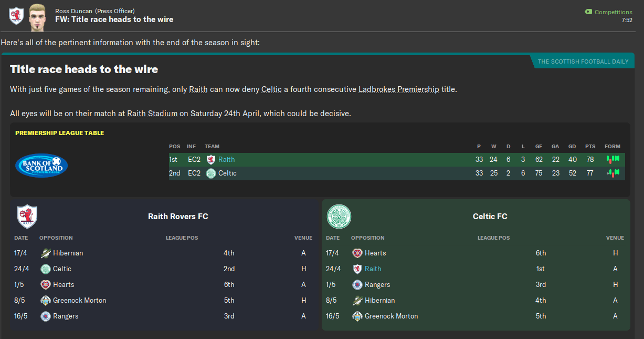644x339 pixels.
Task: Open the Raith Stadium link in the article
Action: point(152,114)
